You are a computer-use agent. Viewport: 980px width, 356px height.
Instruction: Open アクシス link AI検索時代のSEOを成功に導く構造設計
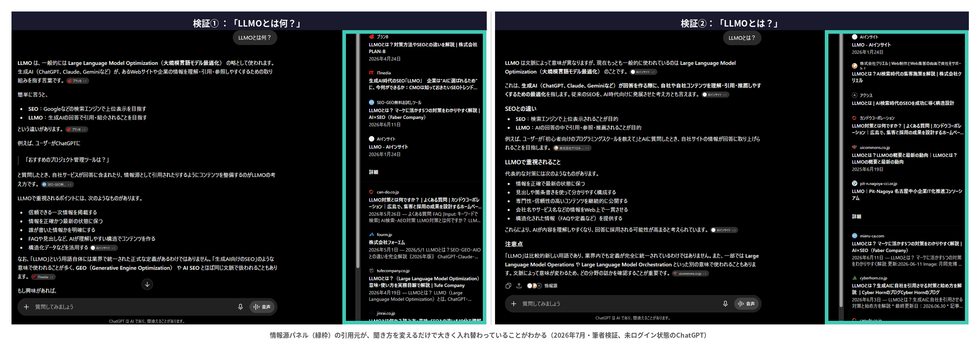click(x=903, y=103)
